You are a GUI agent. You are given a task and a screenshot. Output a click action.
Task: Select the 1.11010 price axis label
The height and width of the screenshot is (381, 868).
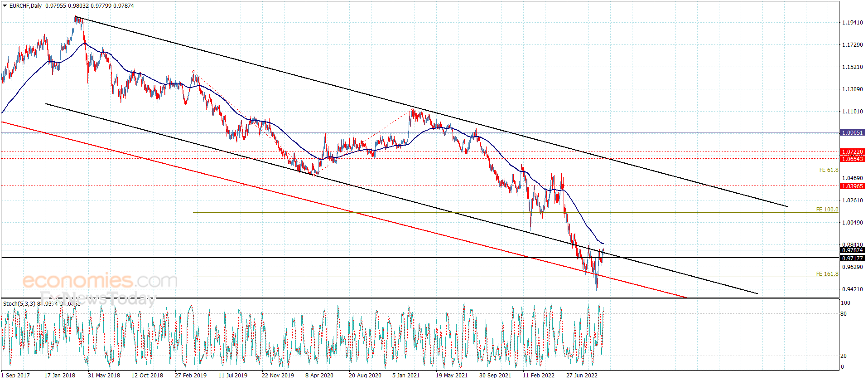point(852,112)
